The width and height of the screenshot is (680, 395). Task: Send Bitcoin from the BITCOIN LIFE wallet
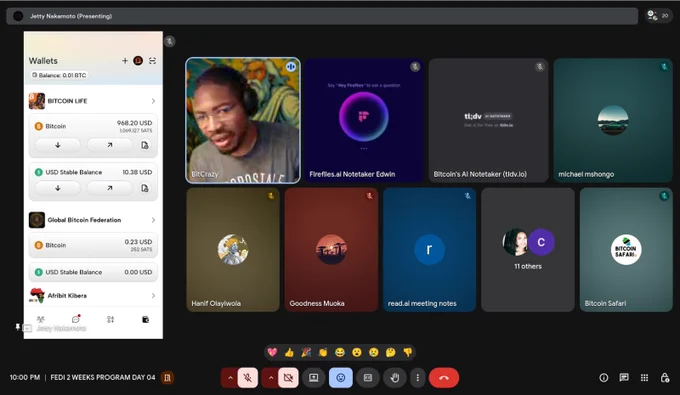pyautogui.click(x=110, y=145)
